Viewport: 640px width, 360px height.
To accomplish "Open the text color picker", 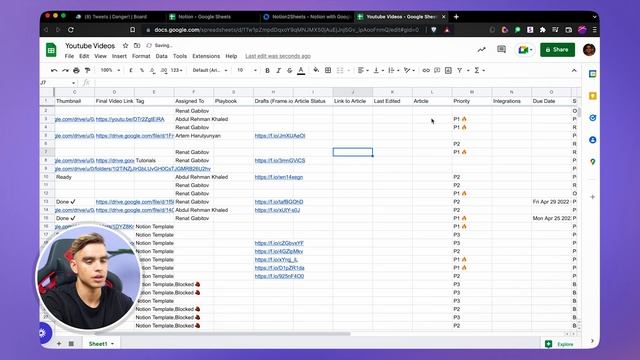I will point(301,71).
